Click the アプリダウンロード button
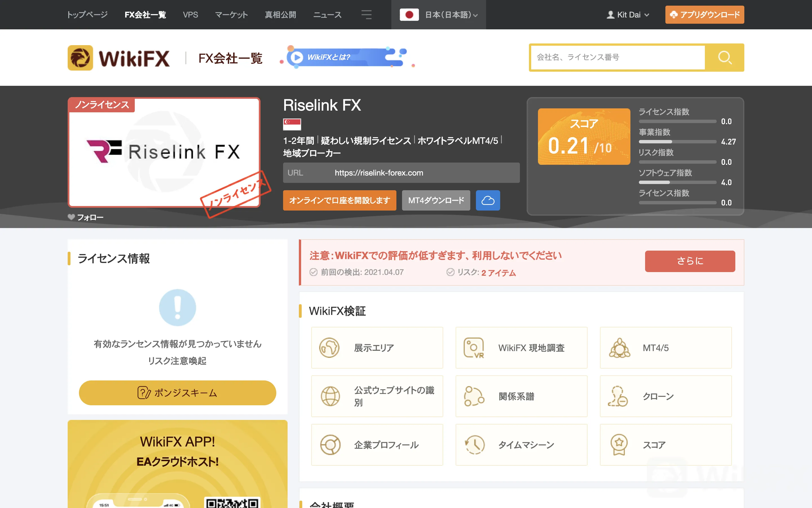The image size is (812, 508). pos(705,15)
